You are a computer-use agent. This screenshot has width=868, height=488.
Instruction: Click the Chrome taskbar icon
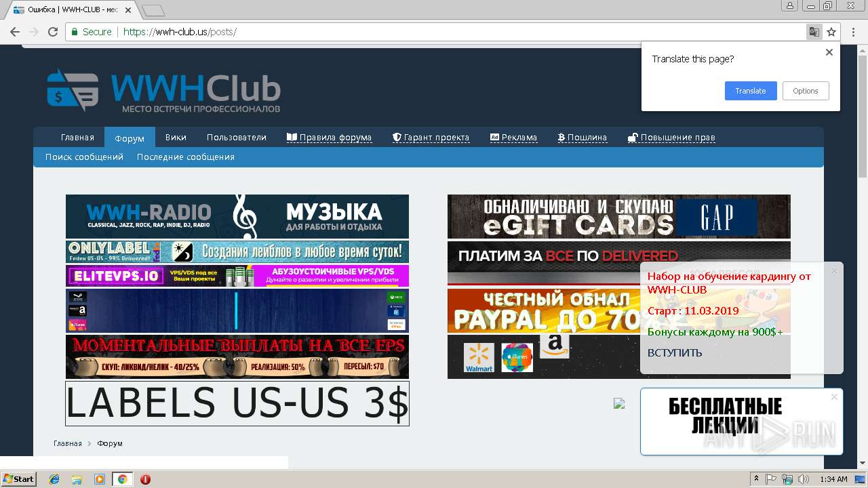click(122, 479)
